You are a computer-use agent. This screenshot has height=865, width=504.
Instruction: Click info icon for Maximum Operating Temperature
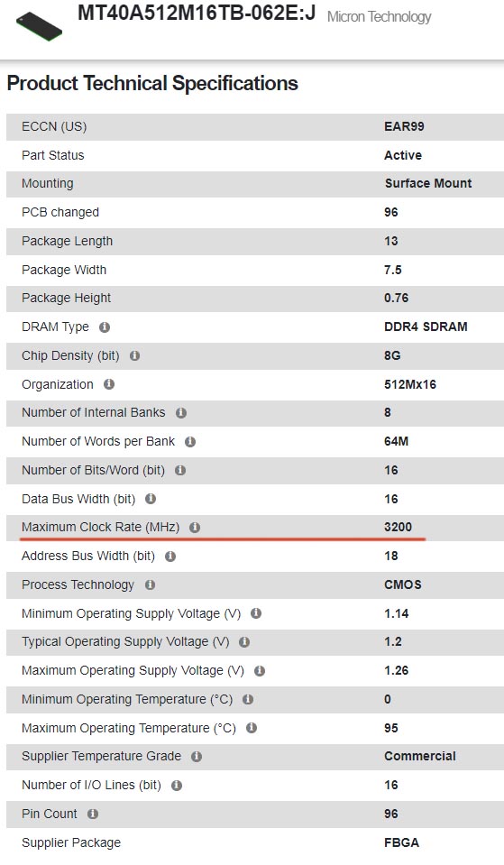click(252, 728)
